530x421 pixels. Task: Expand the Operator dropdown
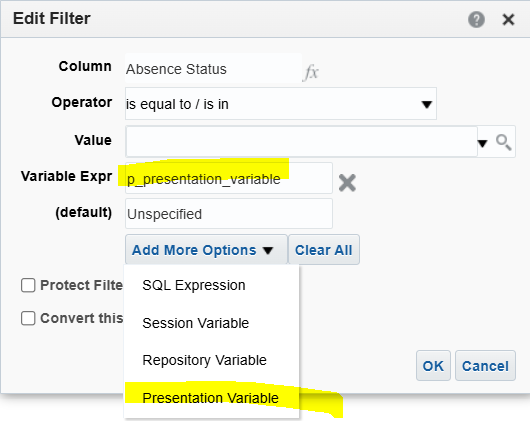[x=281, y=104]
